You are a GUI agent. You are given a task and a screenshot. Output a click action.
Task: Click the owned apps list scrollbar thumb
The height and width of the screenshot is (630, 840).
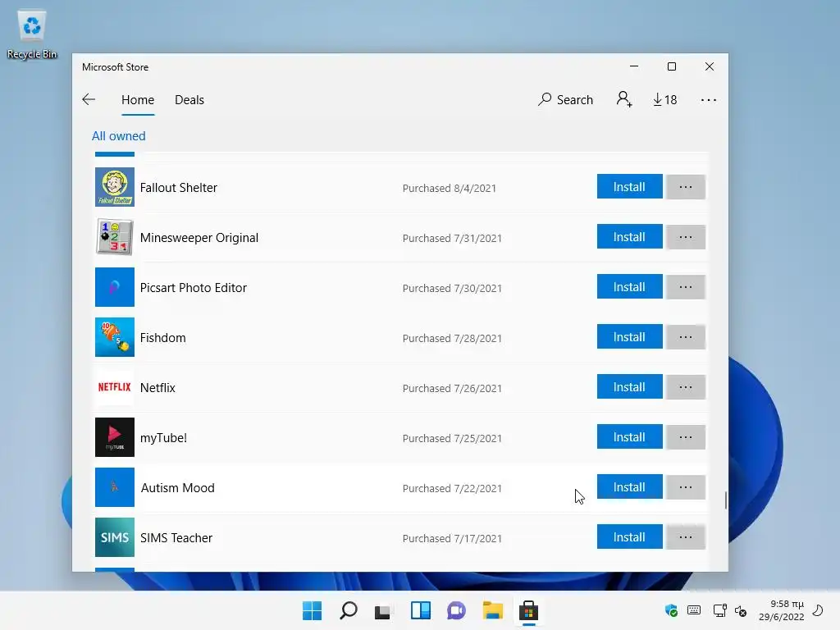click(x=725, y=500)
